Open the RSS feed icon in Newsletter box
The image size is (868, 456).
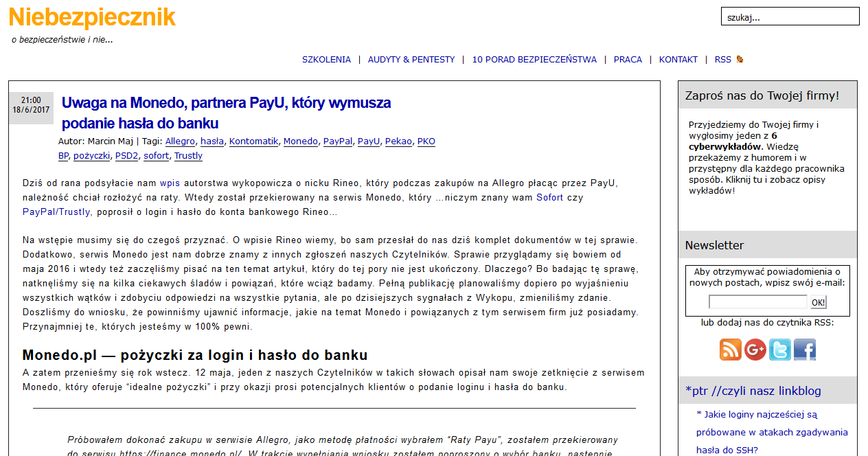click(x=731, y=349)
